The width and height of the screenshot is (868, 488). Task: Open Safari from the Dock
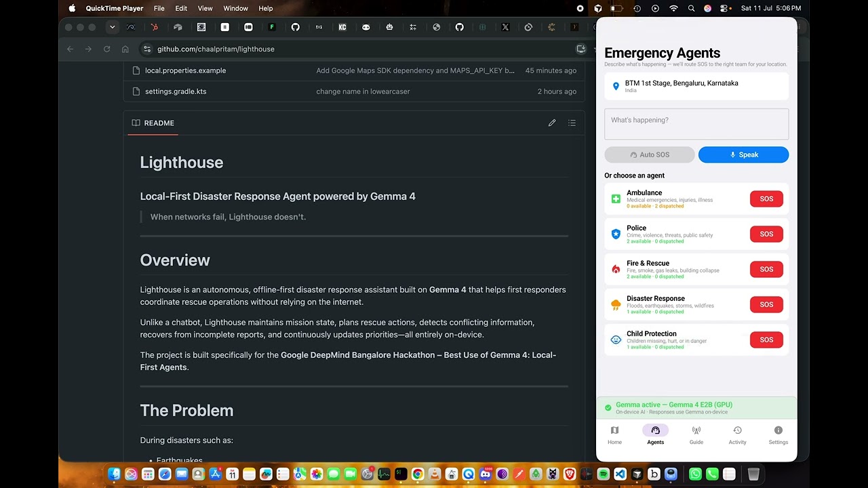[x=164, y=474]
